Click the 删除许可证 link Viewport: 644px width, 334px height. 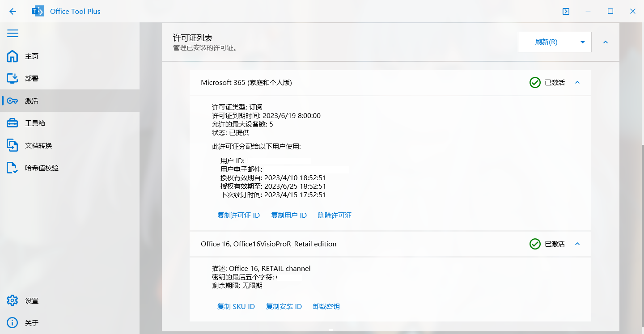pos(335,216)
